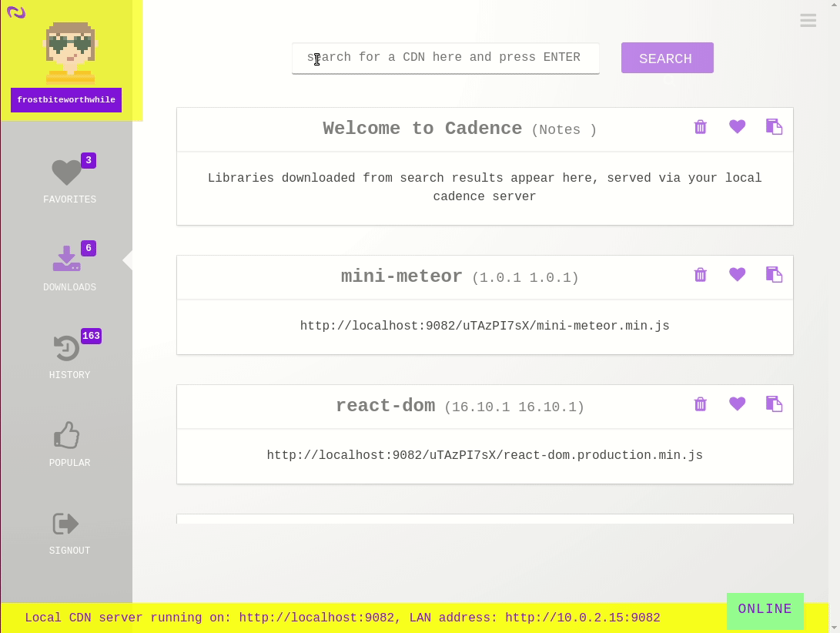Click the Welcome note description text
Image resolution: width=840 pixels, height=633 pixels.
point(484,187)
